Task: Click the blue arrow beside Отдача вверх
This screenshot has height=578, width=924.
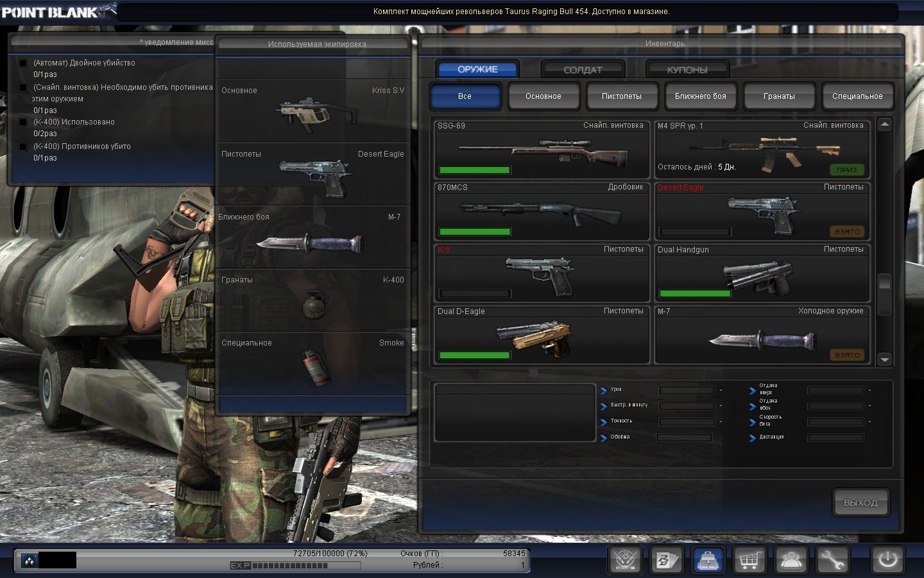Action: tap(753, 390)
